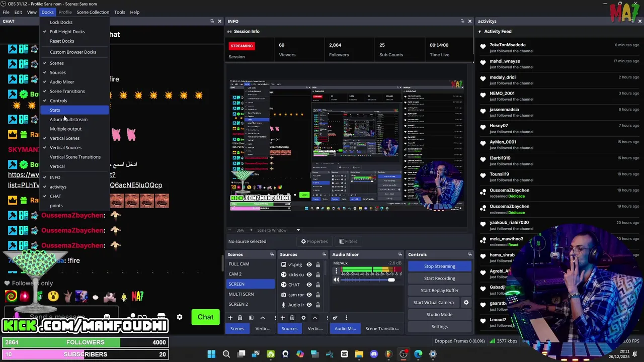Image resolution: width=644 pixels, height=362 pixels.
Task: Add a source with plus icon in Sources dock
Action: pos(283,318)
